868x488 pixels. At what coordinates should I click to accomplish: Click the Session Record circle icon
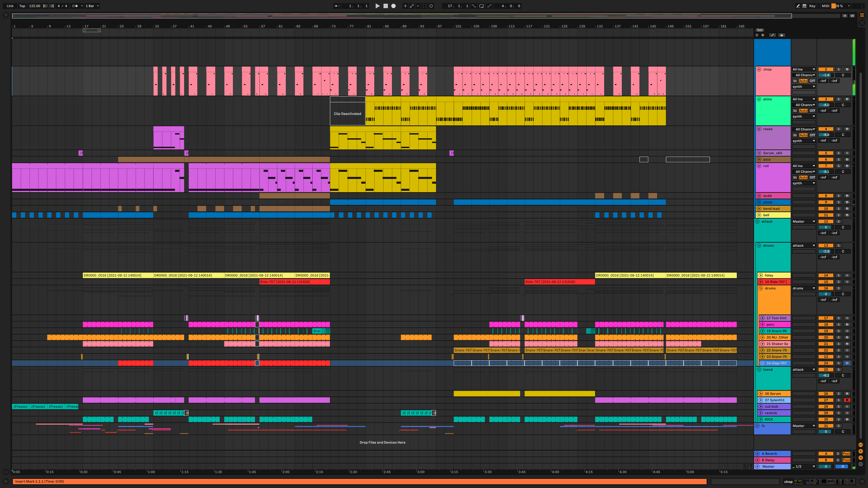pyautogui.click(x=431, y=6)
